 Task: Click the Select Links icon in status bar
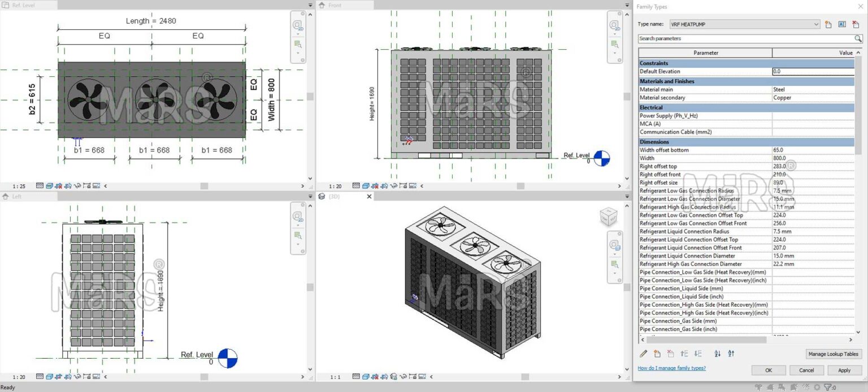click(x=758, y=387)
